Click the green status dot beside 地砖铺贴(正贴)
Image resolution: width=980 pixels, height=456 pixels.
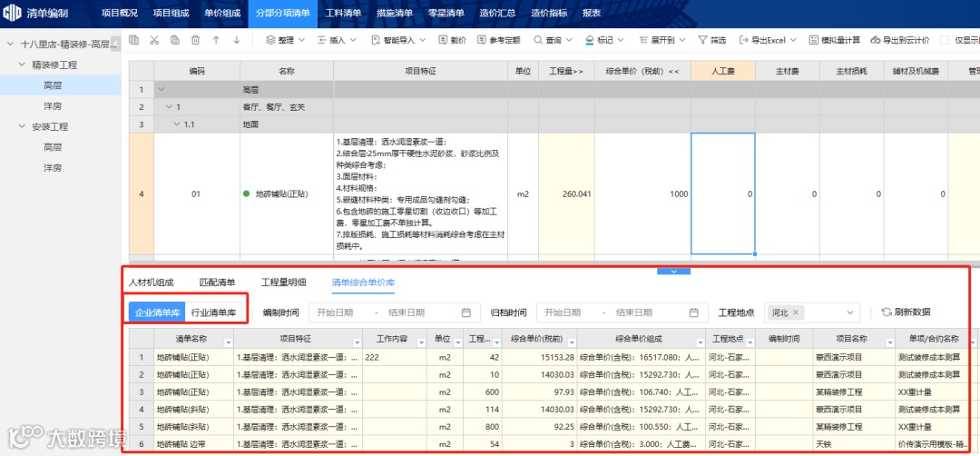point(246,193)
